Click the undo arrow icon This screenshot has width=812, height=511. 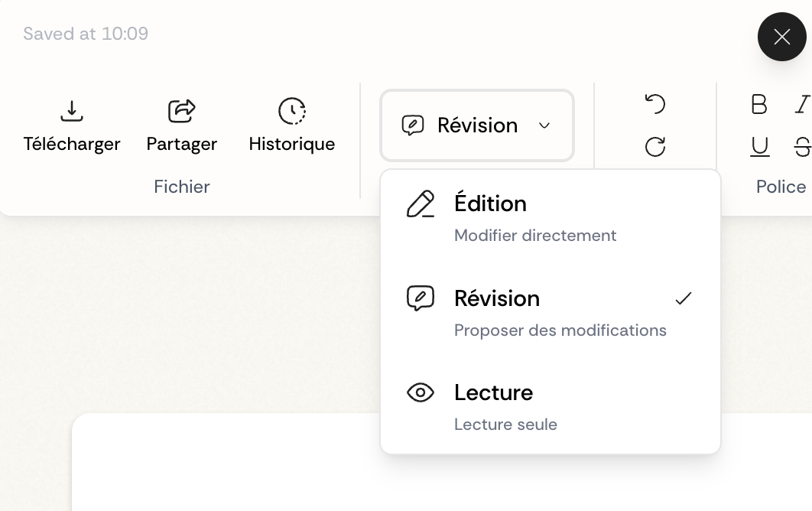coord(655,104)
